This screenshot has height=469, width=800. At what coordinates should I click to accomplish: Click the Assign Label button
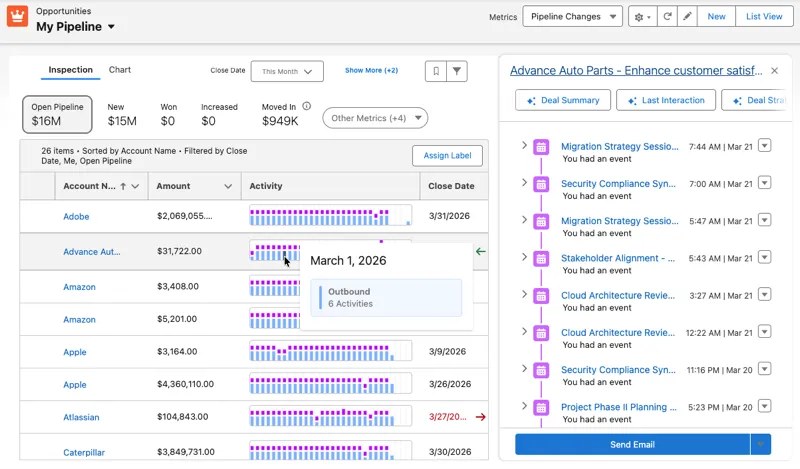click(447, 156)
